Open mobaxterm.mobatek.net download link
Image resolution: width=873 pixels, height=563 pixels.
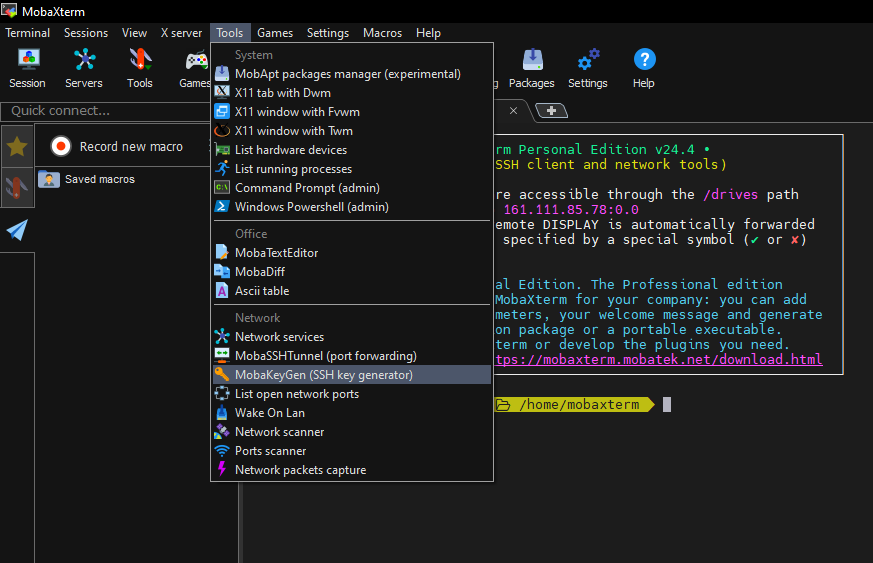click(x=659, y=360)
